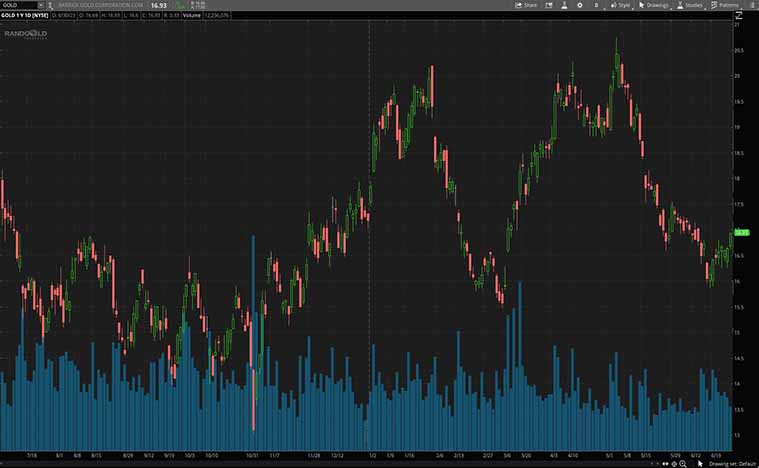Expand the GOLD symbol dropdown arrow

(40, 5)
